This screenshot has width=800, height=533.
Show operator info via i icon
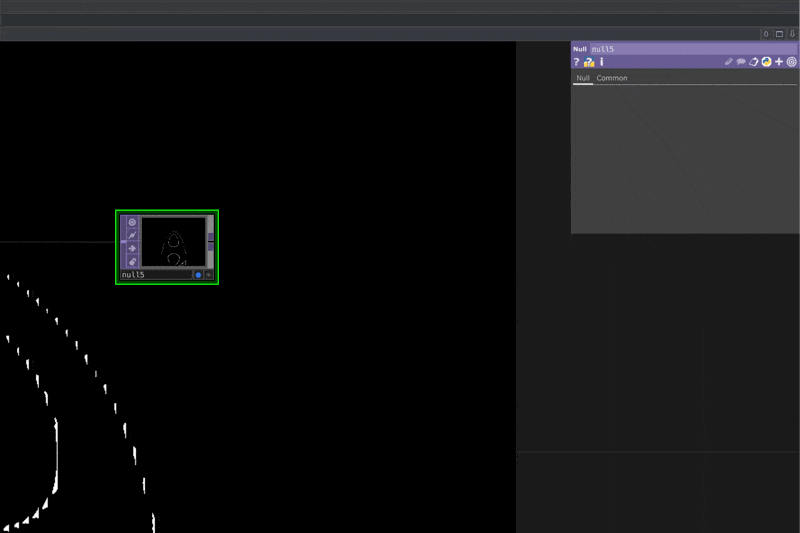coord(602,62)
